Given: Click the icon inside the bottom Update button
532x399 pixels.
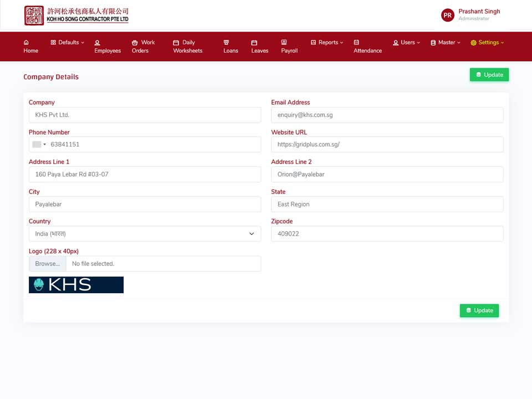Looking at the screenshot, I should 469,310.
